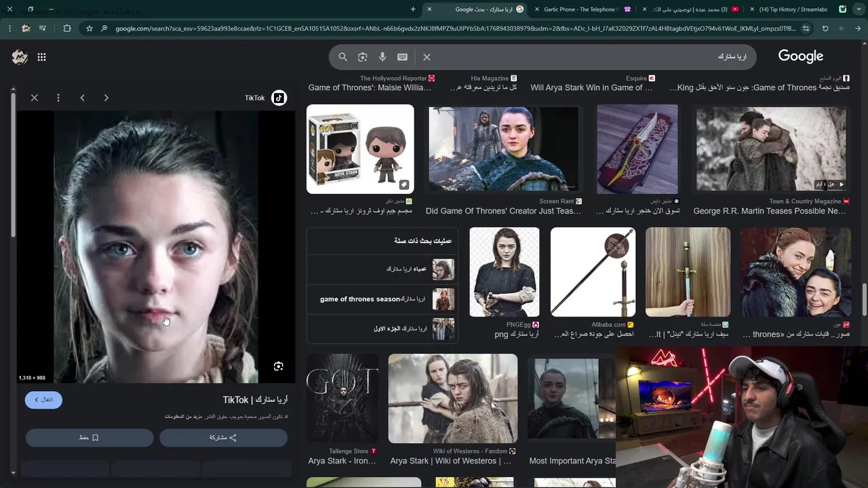The width and height of the screenshot is (868, 488).
Task: Click the page vertical scrollbar thumb
Action: [x=864, y=301]
